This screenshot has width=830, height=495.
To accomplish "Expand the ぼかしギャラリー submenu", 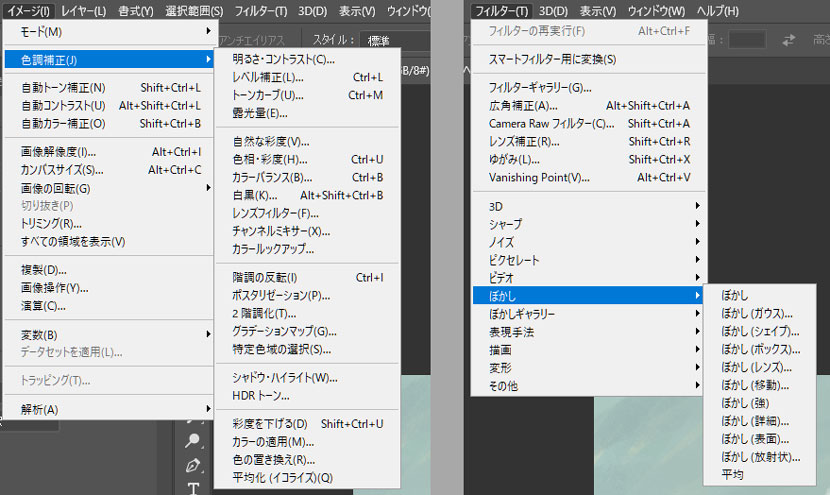I will point(589,314).
